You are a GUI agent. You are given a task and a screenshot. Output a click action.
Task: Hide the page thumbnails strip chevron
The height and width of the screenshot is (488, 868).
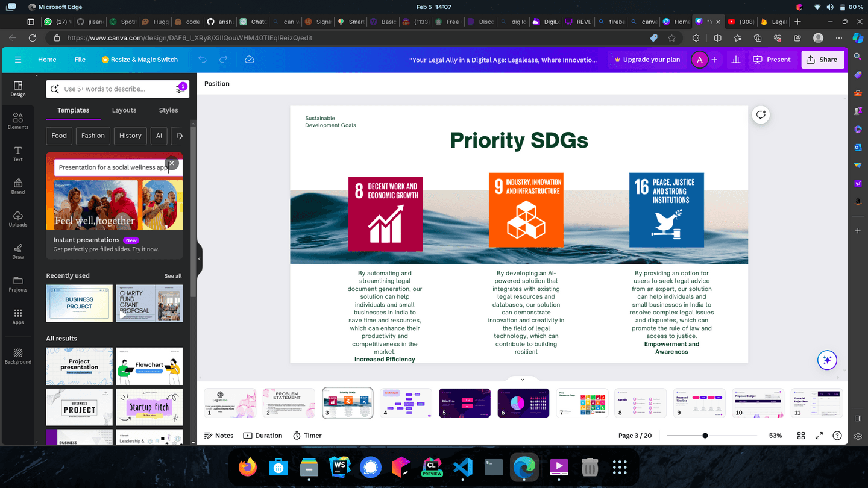point(522,380)
